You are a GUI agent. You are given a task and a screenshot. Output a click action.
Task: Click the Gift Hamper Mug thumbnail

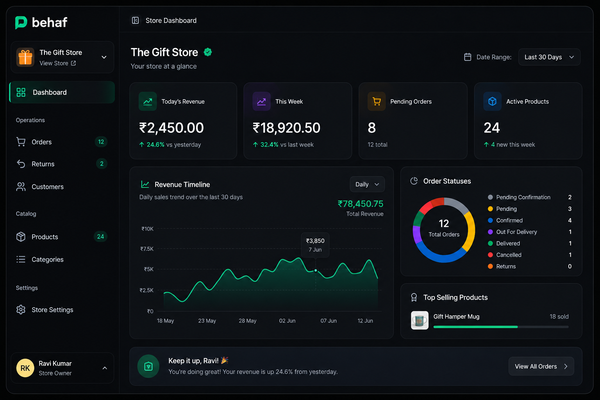[419, 320]
